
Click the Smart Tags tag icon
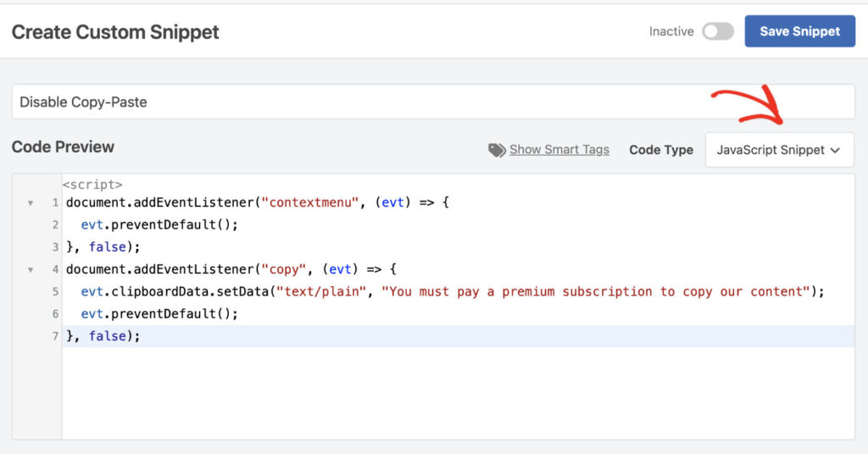pos(497,150)
